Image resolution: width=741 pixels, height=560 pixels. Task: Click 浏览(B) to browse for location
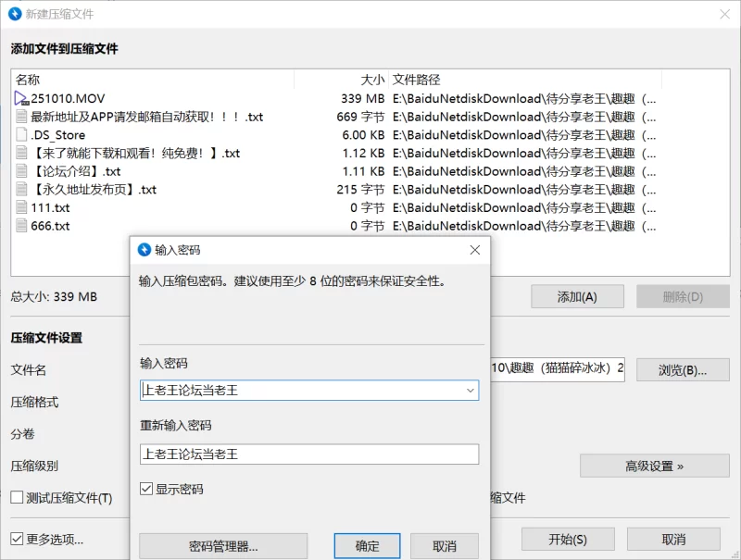[x=682, y=370]
